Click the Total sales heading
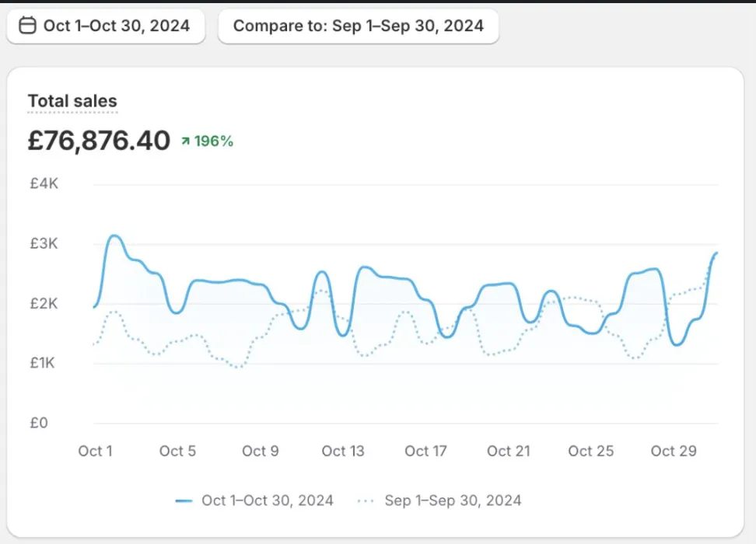756x544 pixels. (x=72, y=101)
